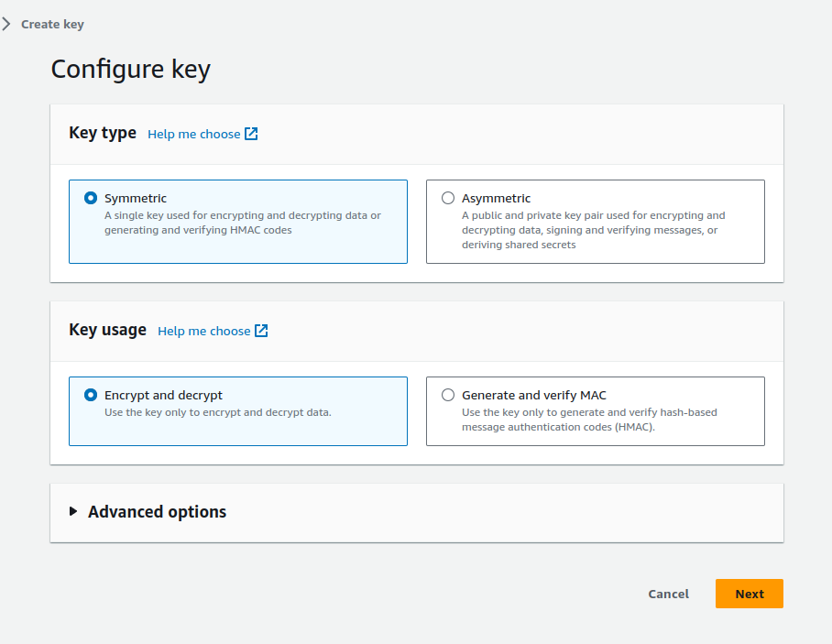Select the Asymmetric option card
Viewport: 832px width, 644px height.
[595, 222]
